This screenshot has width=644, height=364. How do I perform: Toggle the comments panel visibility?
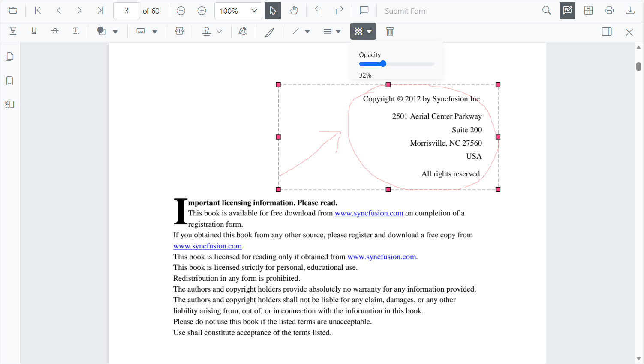(x=364, y=10)
